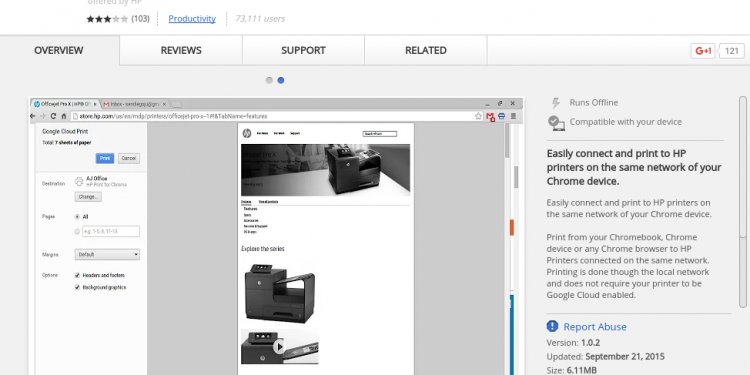Click the printer destination icon beside AJ Office
The height and width of the screenshot is (375, 750).
click(x=79, y=181)
